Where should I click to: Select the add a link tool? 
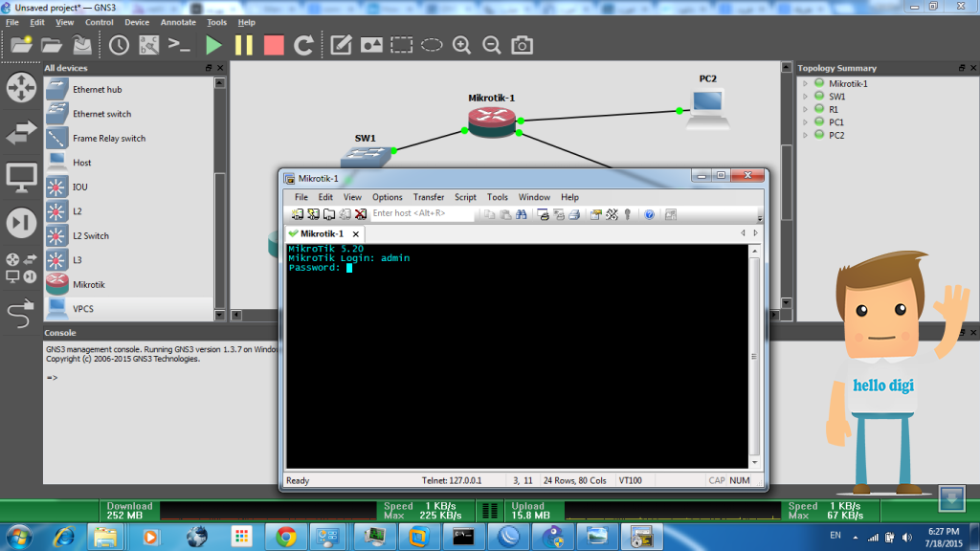point(21,313)
